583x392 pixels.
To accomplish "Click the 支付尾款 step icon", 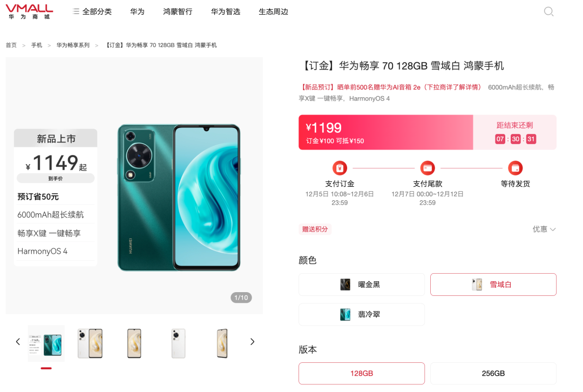I will (428, 168).
